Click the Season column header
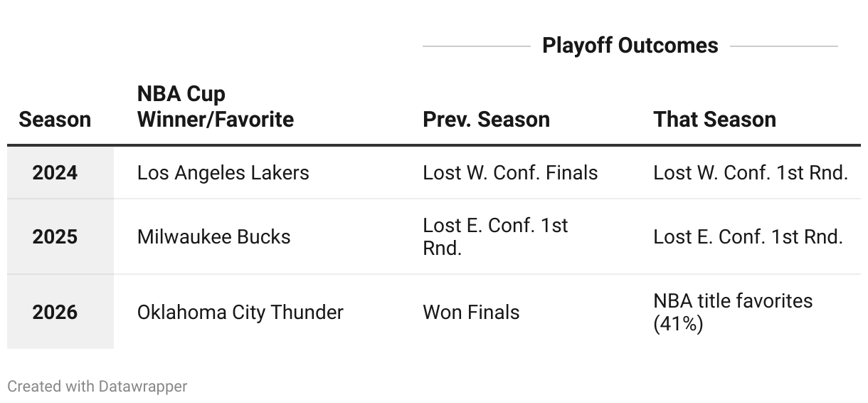Viewport: 868px width, 403px height. (x=55, y=119)
